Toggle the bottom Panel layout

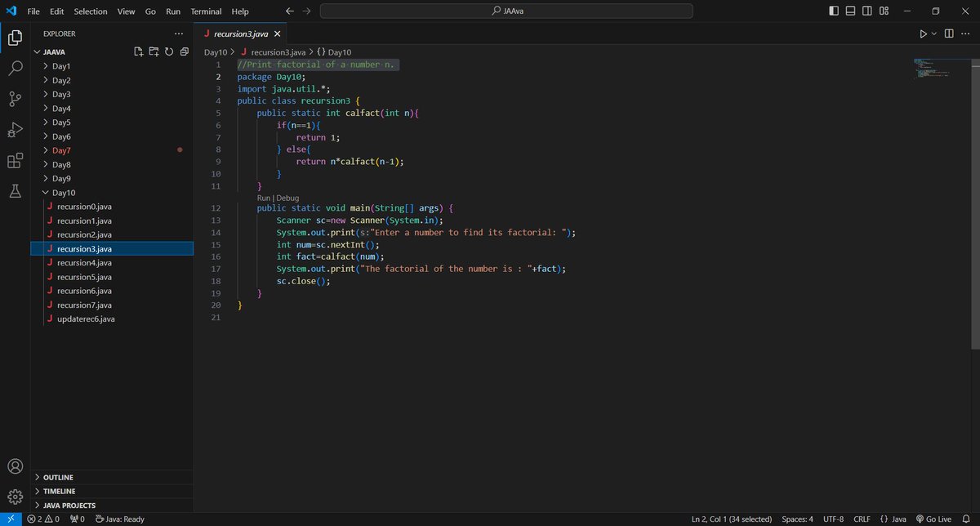click(850, 11)
